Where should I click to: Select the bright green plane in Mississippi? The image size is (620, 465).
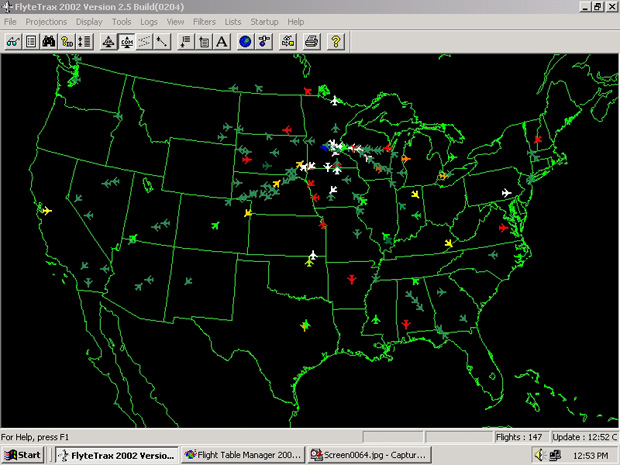point(376,319)
